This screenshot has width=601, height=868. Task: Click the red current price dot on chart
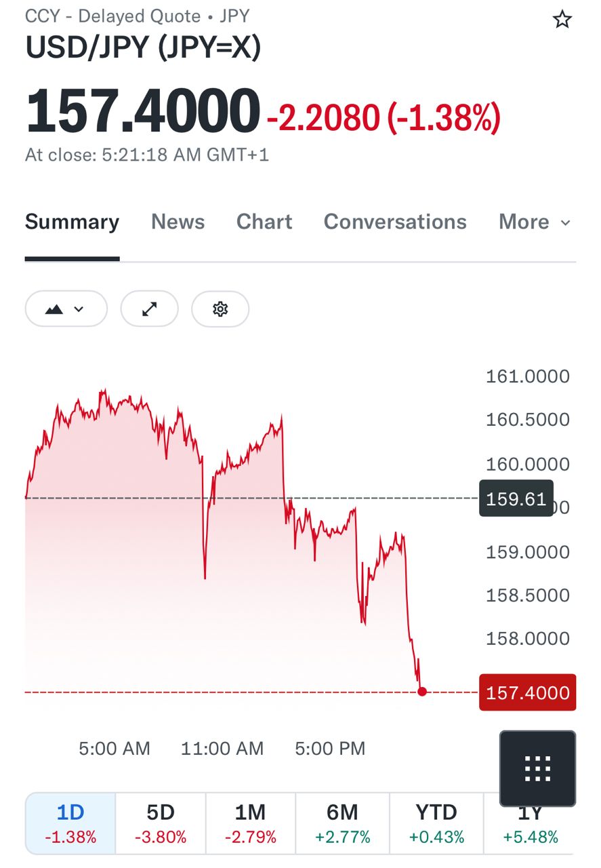click(422, 692)
